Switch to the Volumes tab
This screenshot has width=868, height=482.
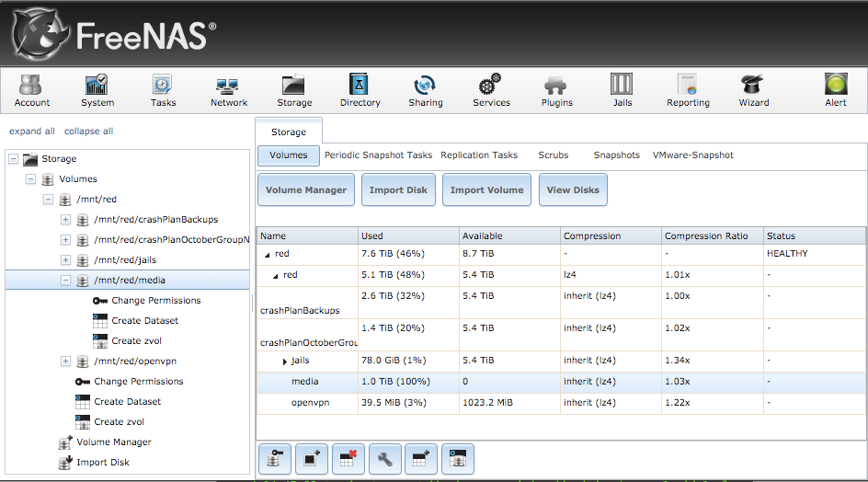tap(289, 155)
